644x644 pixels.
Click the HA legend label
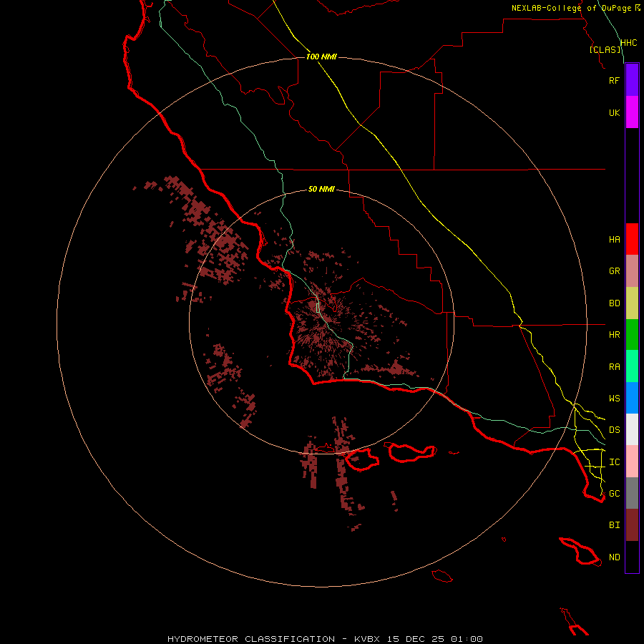pyautogui.click(x=615, y=240)
